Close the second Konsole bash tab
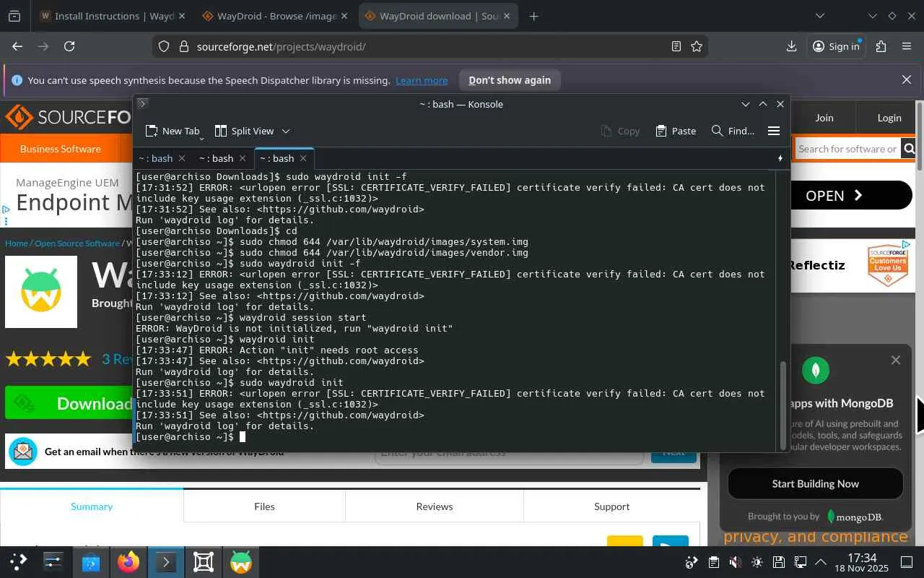Image resolution: width=924 pixels, height=578 pixels. 243,158
